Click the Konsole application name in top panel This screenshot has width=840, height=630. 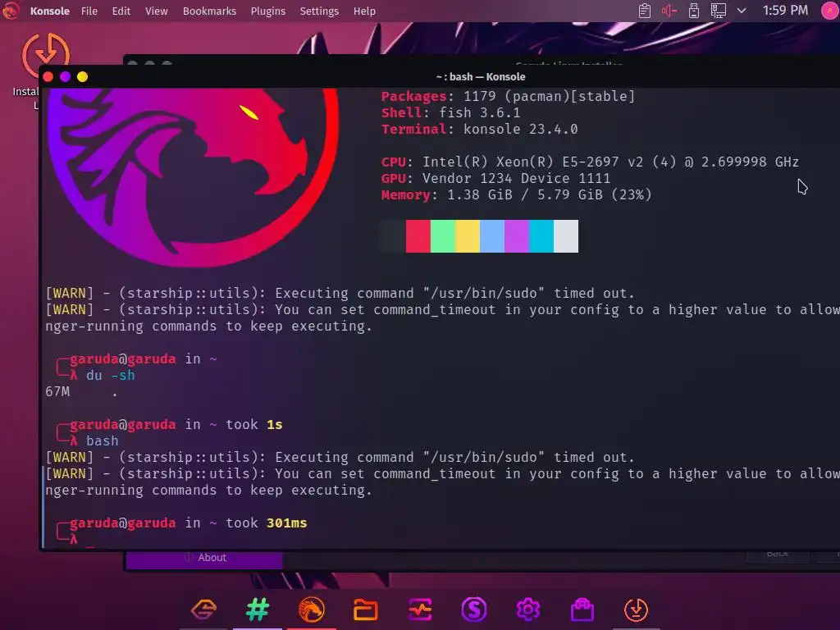tap(50, 11)
